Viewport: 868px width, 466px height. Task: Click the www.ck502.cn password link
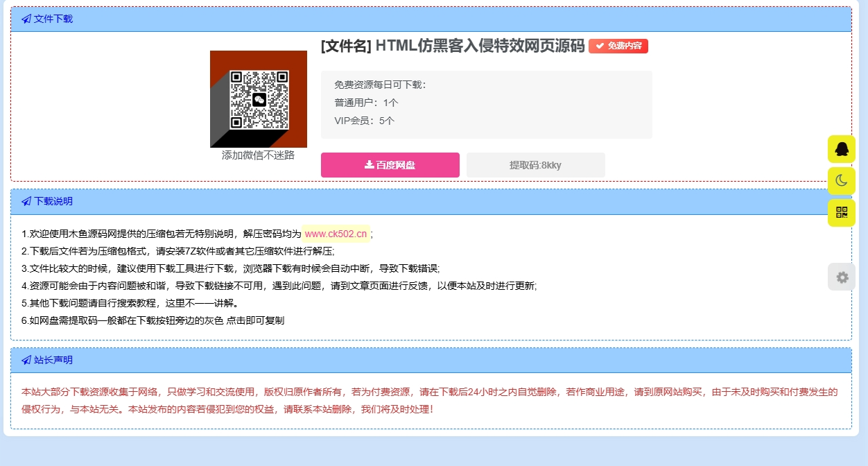point(336,234)
